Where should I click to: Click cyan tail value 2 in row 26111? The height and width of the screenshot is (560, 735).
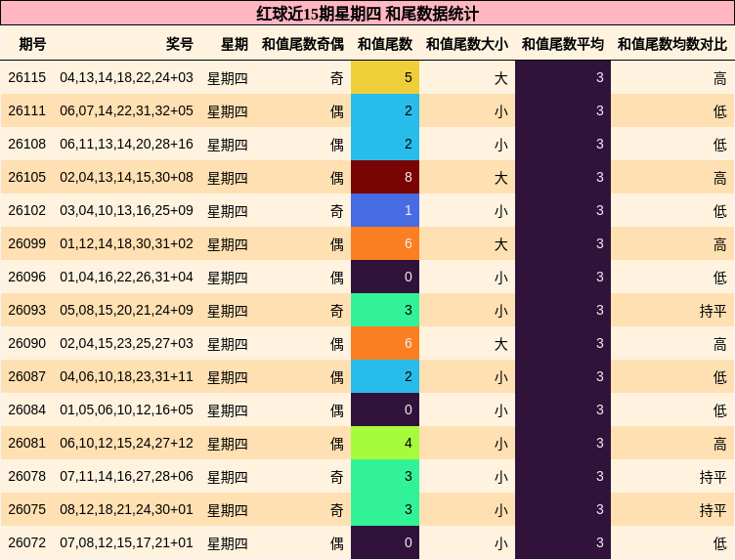coord(385,110)
